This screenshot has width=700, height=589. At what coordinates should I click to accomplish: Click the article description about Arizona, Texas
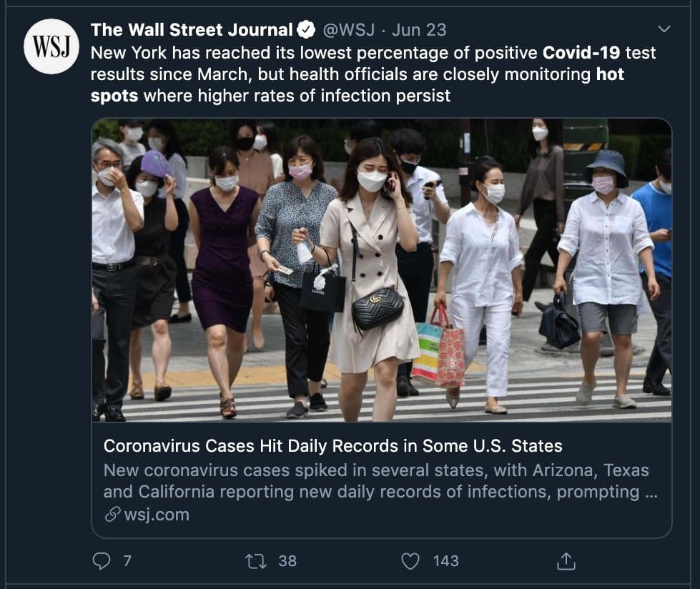(x=380, y=481)
